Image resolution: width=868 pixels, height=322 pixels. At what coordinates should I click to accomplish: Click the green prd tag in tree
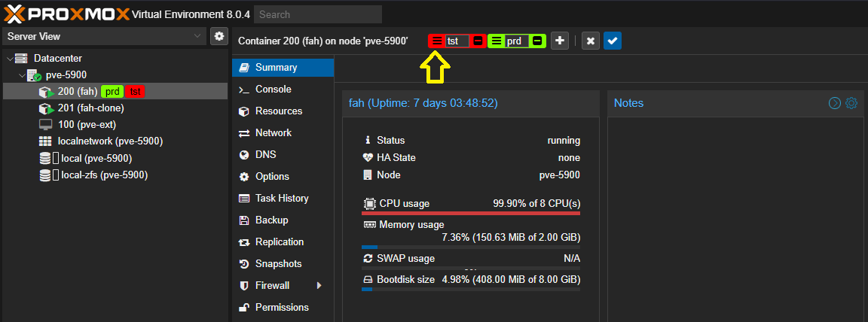pyautogui.click(x=112, y=92)
